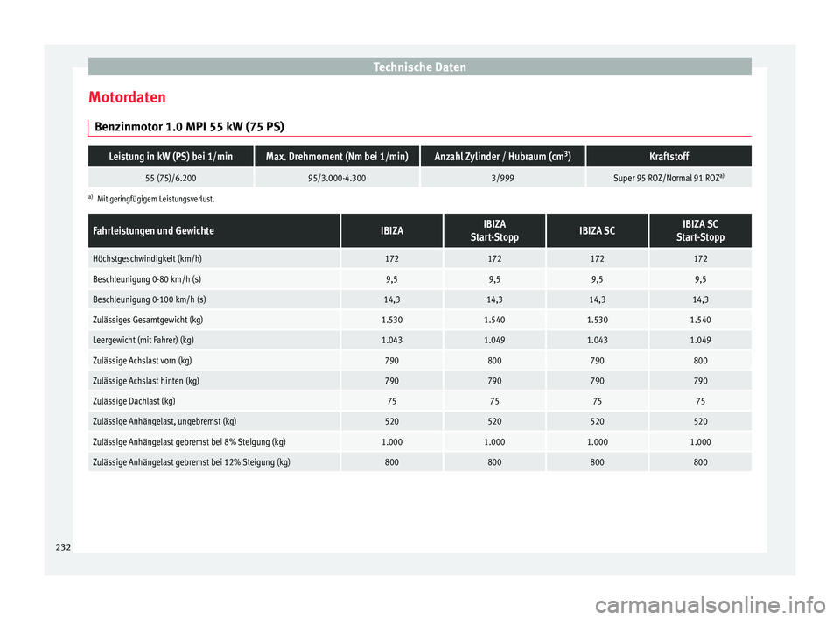Select the "Zulässige Achslast hinten (kg)" row label
The width and height of the screenshot is (840, 620).
pos(146,381)
